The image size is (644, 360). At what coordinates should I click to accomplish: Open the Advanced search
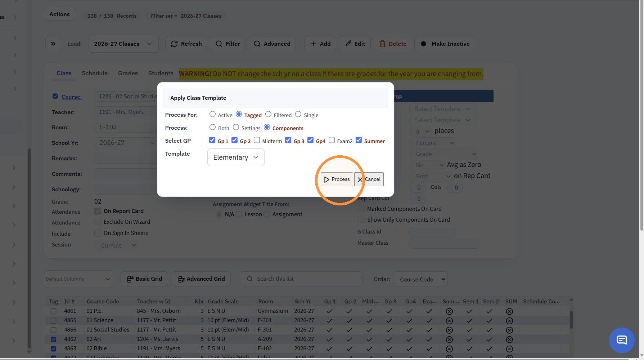[x=272, y=44]
